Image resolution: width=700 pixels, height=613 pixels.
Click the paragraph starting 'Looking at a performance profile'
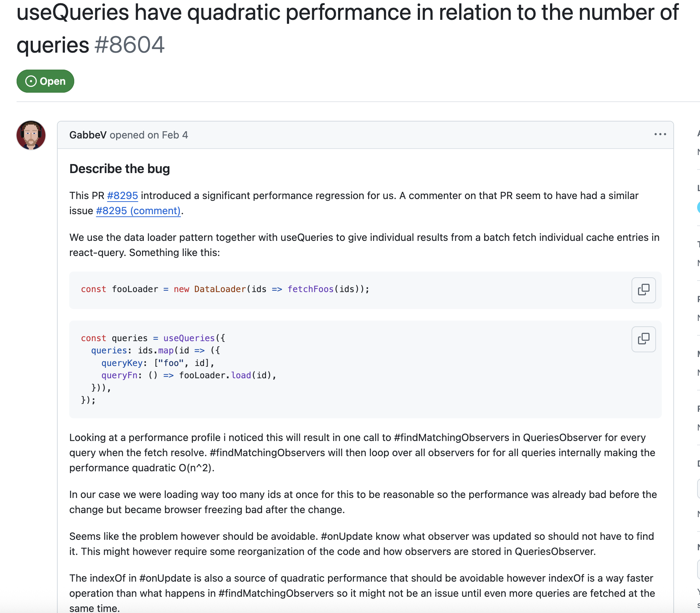click(x=363, y=453)
